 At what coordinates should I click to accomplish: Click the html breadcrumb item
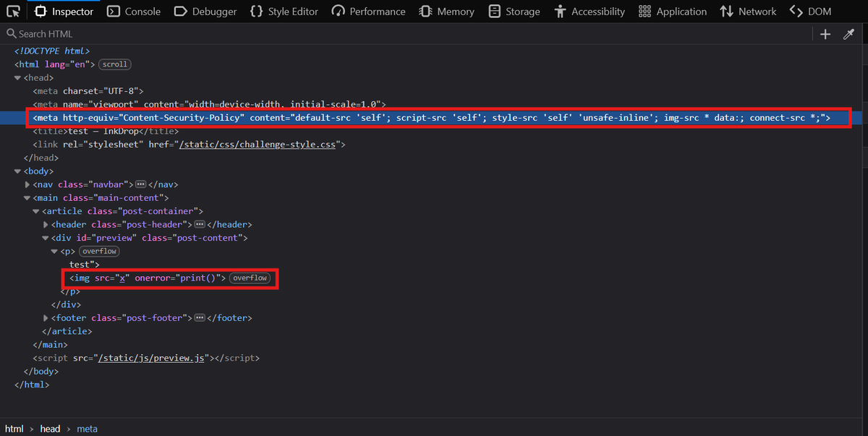14,429
